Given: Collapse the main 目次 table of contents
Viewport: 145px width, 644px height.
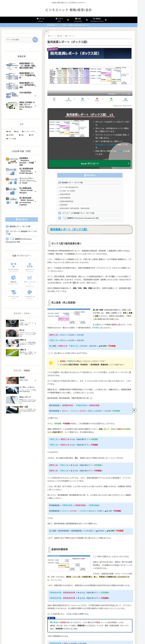Looking at the screenshot, I should (90, 175).
